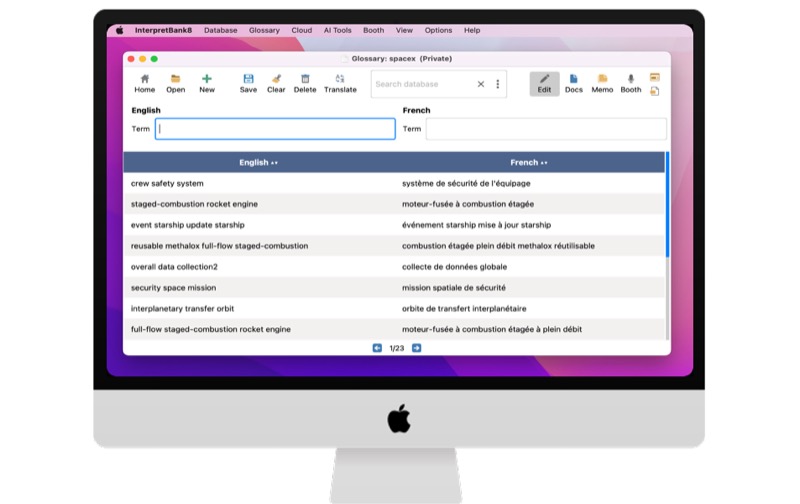The height and width of the screenshot is (504, 800).
Task: Clear the fields with the Clear icon
Action: (276, 84)
